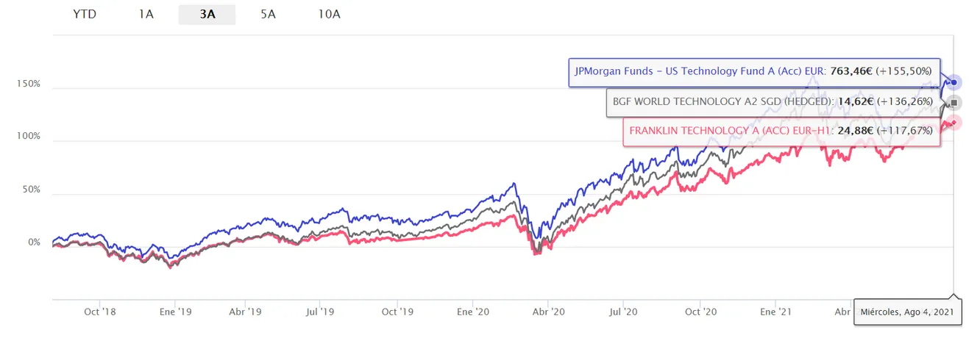Click the JPMorgan US Technology Fund tooltip
Viewport: 980px width, 338px height.
point(754,72)
